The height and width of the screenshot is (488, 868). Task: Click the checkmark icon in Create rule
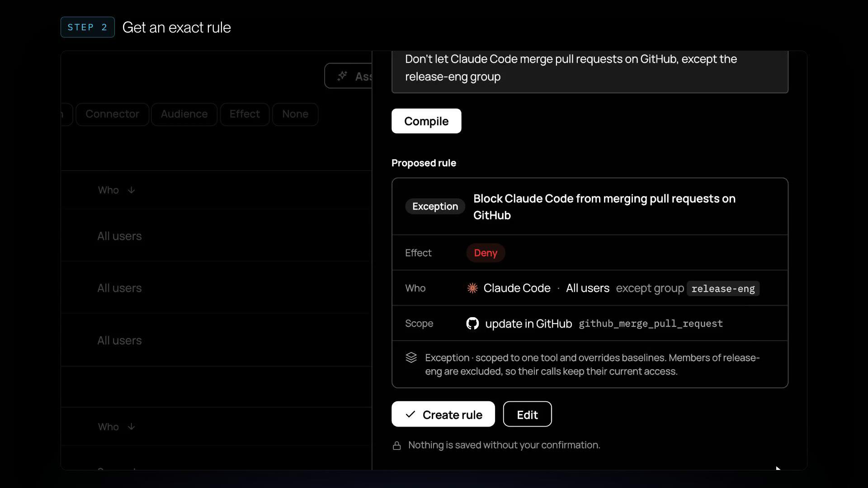[410, 414]
